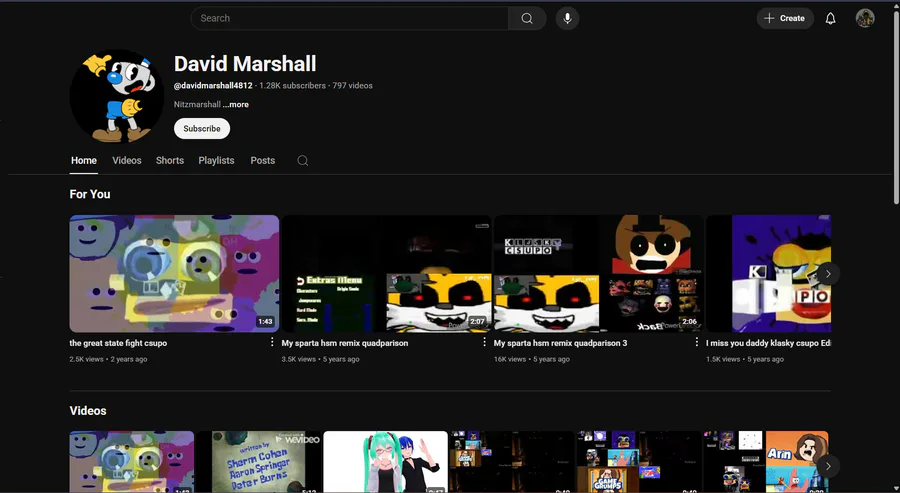Click the @davidmarshall4812 handle
900x493 pixels.
[213, 86]
